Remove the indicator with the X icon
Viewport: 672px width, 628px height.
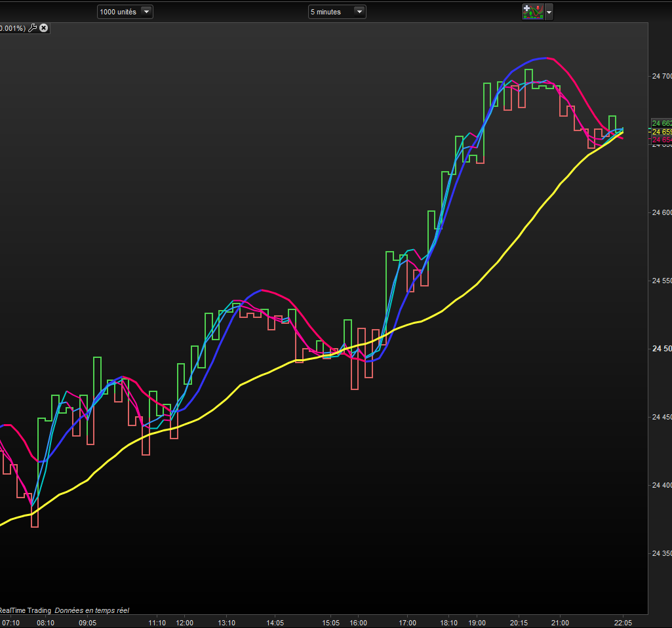pos(44,28)
